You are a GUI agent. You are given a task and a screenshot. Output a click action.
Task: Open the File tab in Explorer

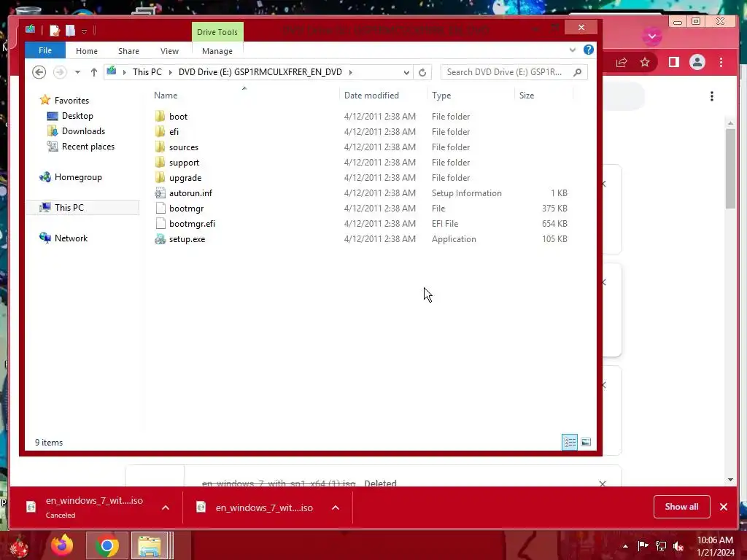pos(45,50)
